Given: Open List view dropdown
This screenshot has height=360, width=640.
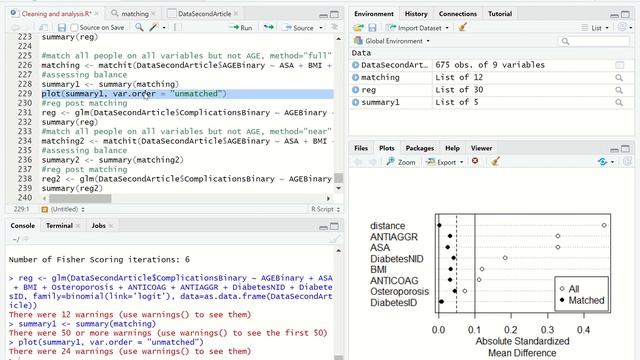Looking at the screenshot, I should [595, 28].
